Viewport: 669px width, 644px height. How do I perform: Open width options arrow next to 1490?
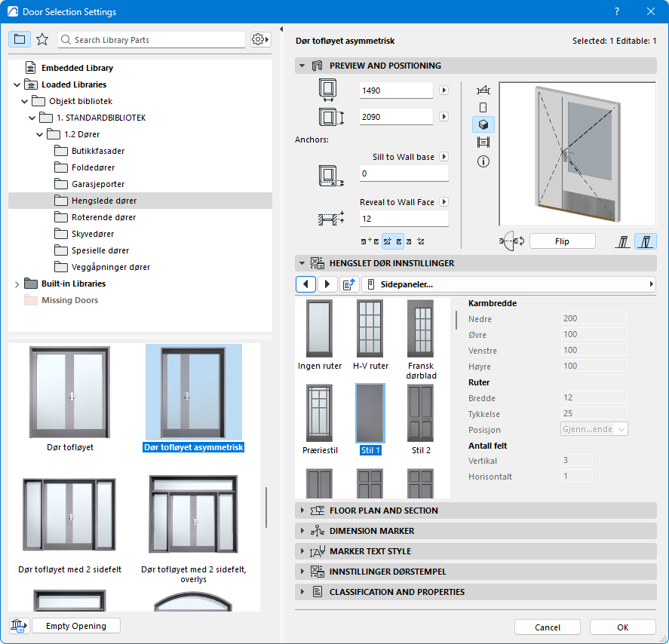[443, 90]
